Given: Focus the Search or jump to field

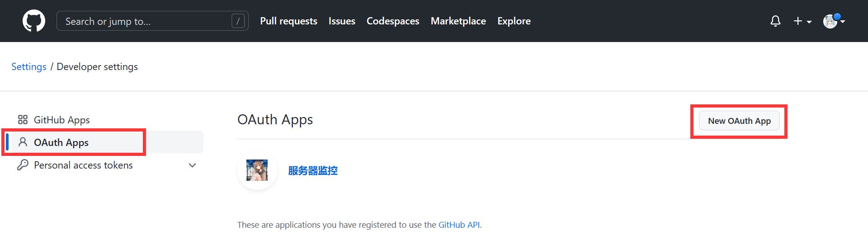Looking at the screenshot, I should (145, 21).
